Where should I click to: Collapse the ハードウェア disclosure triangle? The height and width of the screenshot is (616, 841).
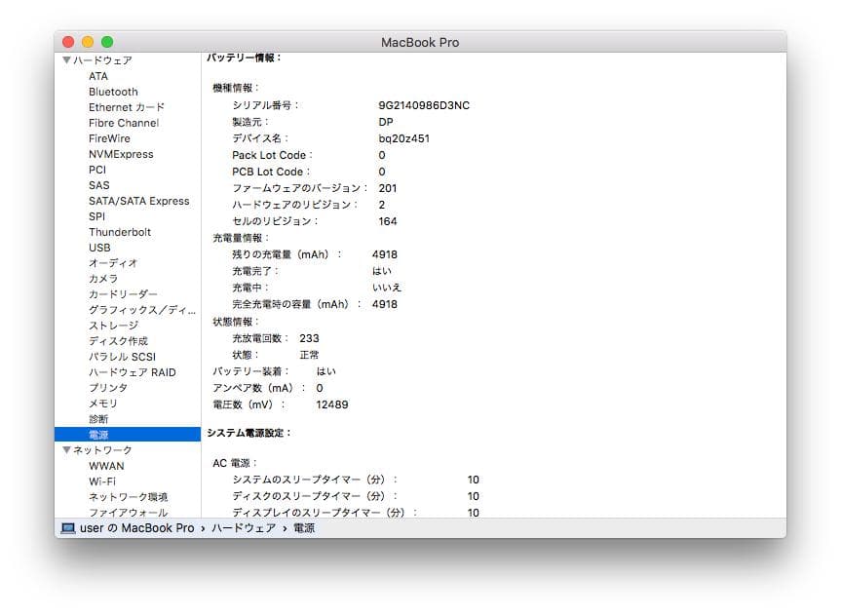66,60
